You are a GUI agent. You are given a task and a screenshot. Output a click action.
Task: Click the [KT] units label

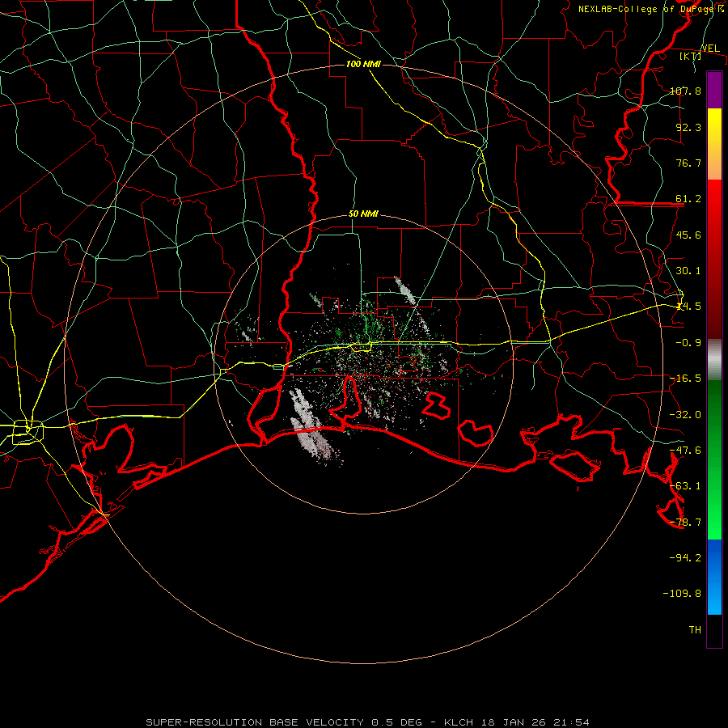tap(691, 56)
